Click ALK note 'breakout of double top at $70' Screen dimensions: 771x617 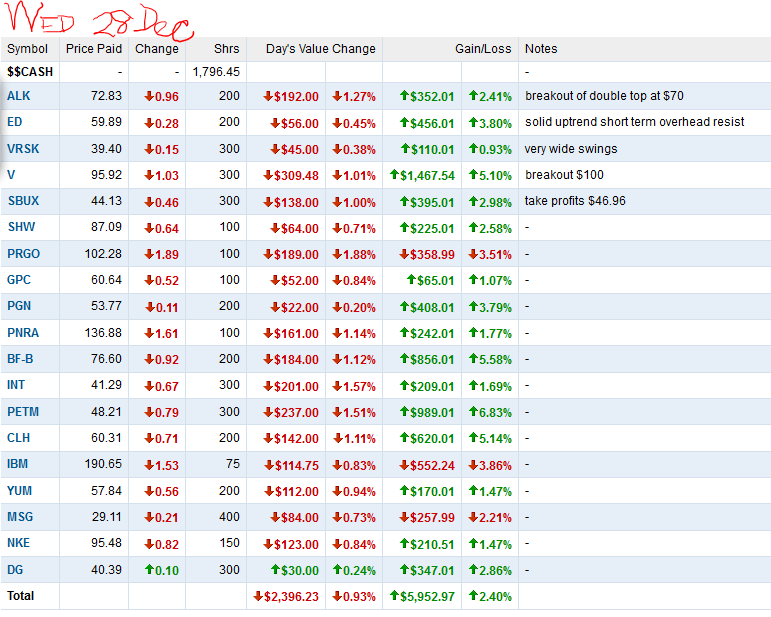(604, 96)
